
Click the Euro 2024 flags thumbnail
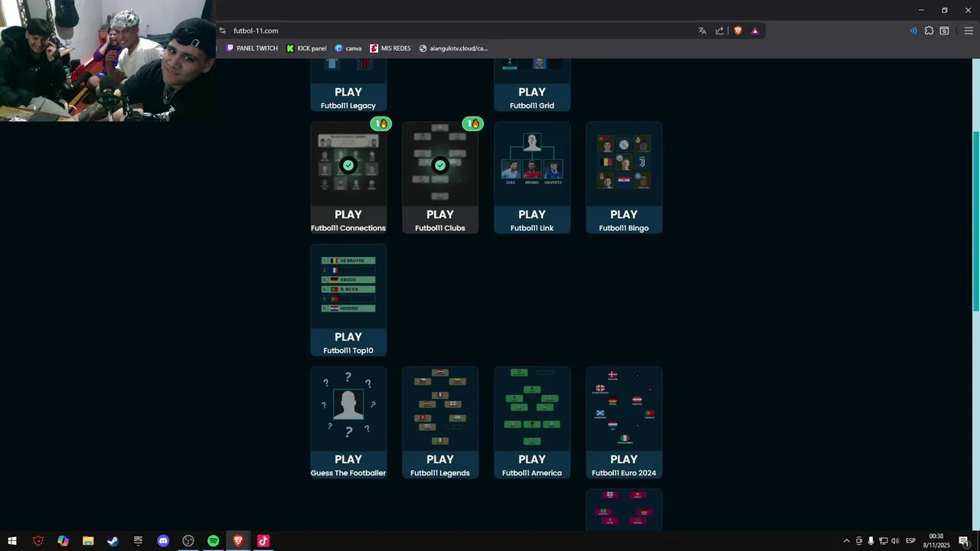(x=624, y=407)
